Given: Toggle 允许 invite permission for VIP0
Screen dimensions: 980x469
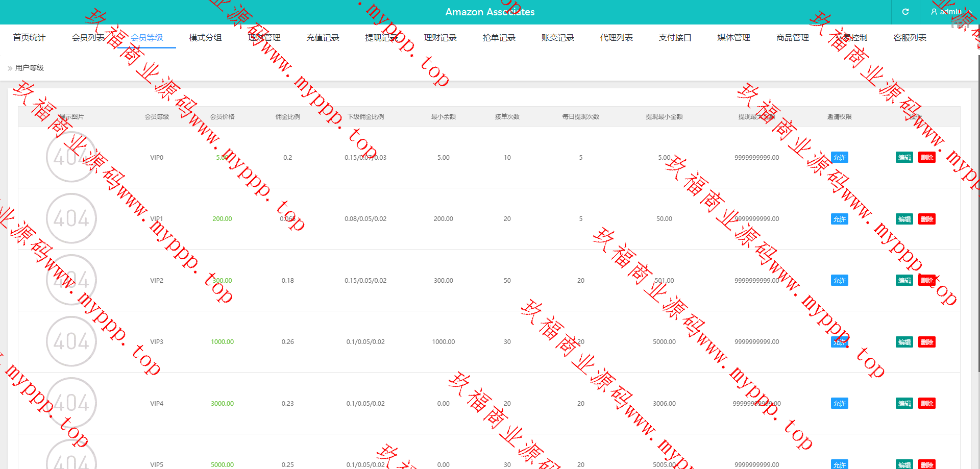Looking at the screenshot, I should coord(839,158).
